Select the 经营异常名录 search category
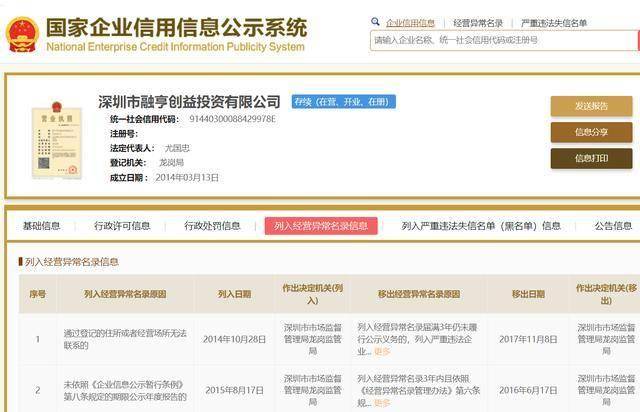The width and height of the screenshot is (640, 412). point(478,23)
